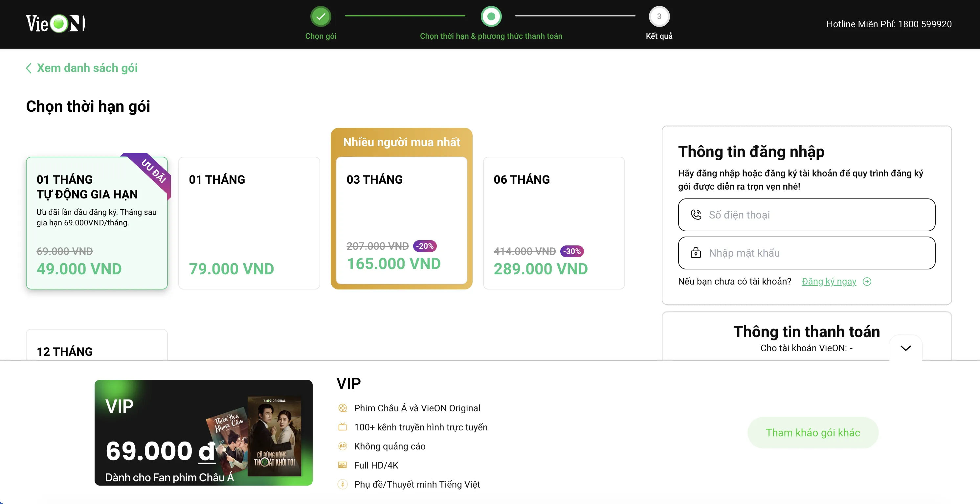Screen dimensions: 980x504
Task: Click the completed 'Chọn gói' checkmark step
Action: point(321,16)
